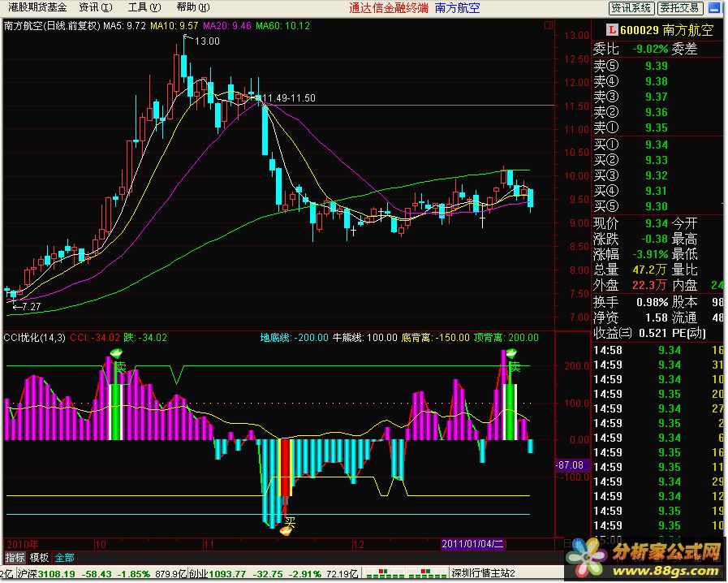
Task: Click the 涨幅 -3.91% value
Action: click(650, 255)
